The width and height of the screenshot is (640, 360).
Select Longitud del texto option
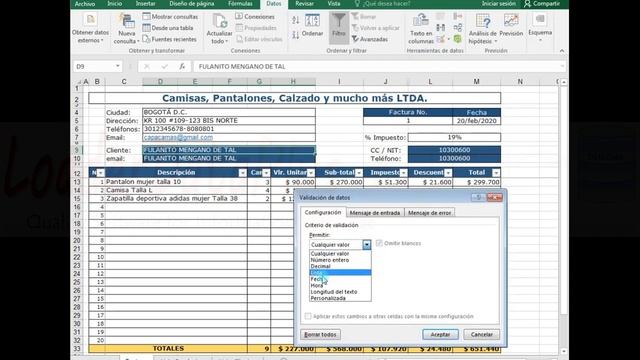click(x=340, y=292)
